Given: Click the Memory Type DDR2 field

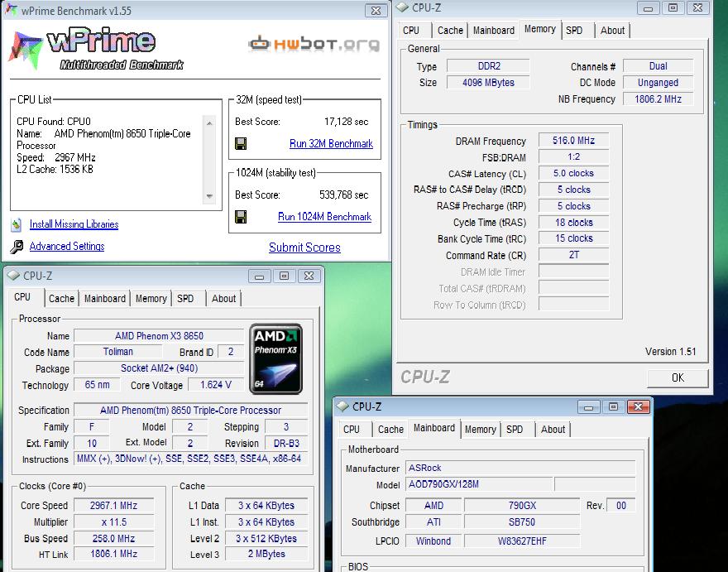Looking at the screenshot, I should tap(488, 66).
